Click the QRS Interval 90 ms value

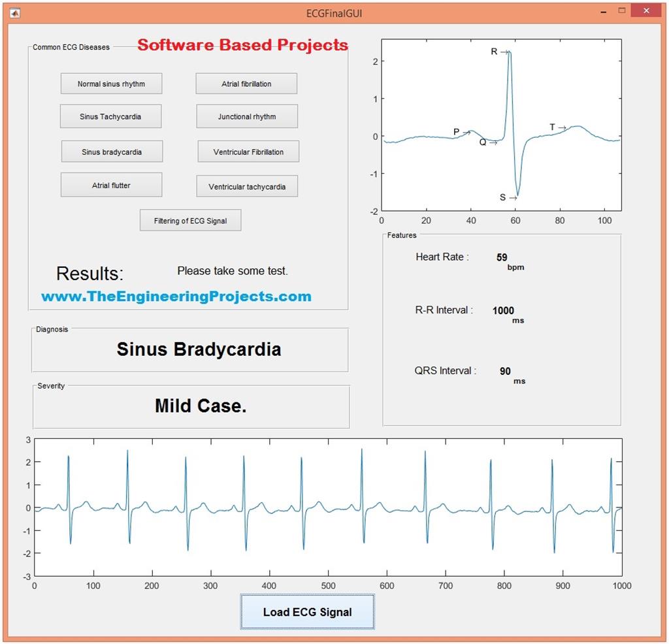point(504,371)
